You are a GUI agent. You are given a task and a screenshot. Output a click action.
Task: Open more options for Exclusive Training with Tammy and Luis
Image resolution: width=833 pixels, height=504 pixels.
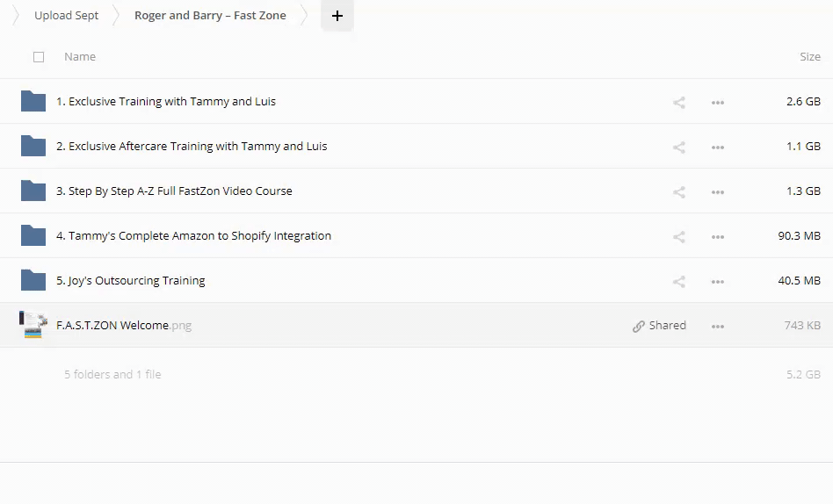[x=718, y=102]
